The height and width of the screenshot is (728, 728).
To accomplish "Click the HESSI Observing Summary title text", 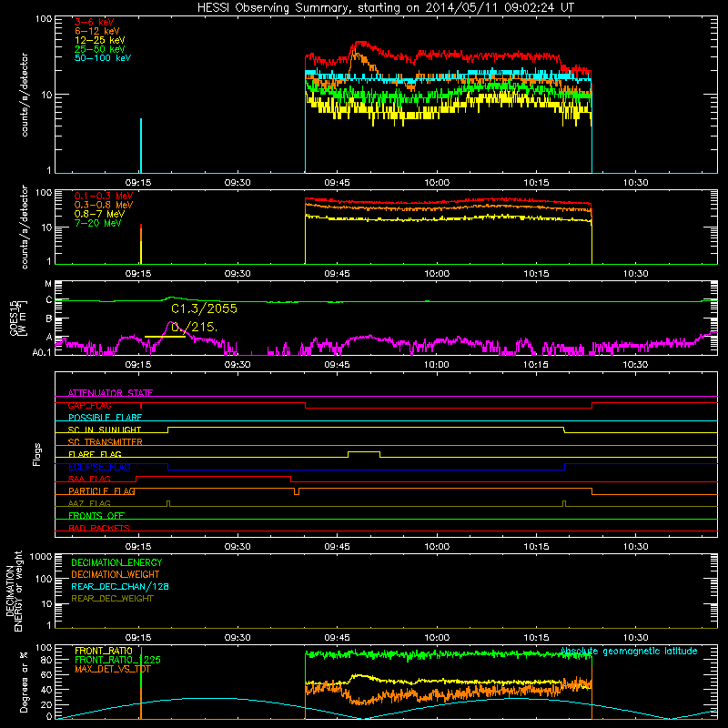I will [x=385, y=8].
